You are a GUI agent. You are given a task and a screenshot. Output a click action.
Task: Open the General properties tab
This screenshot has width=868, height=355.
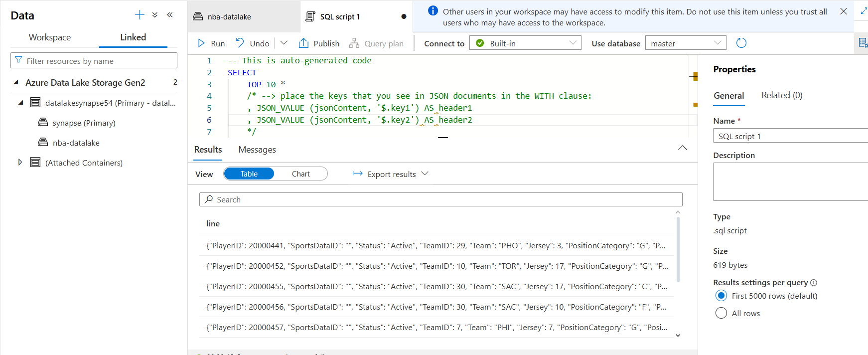coord(729,96)
